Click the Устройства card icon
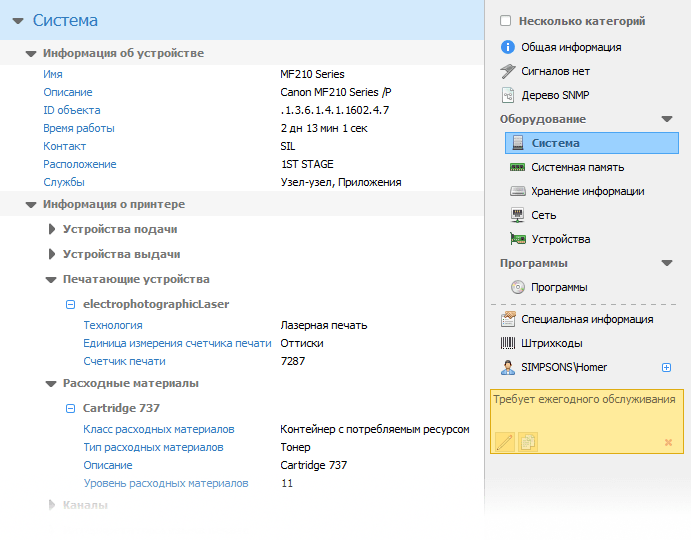The height and width of the screenshot is (540, 691). coord(518,239)
